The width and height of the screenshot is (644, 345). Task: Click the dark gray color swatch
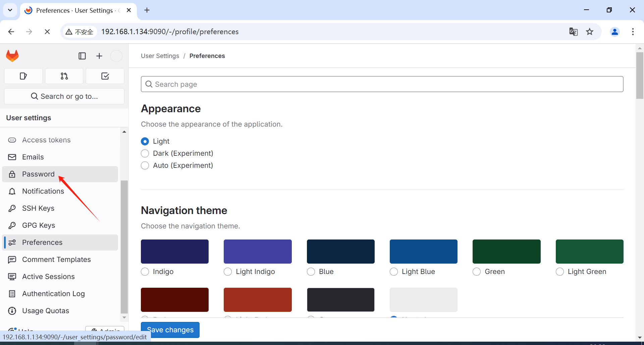click(x=341, y=300)
